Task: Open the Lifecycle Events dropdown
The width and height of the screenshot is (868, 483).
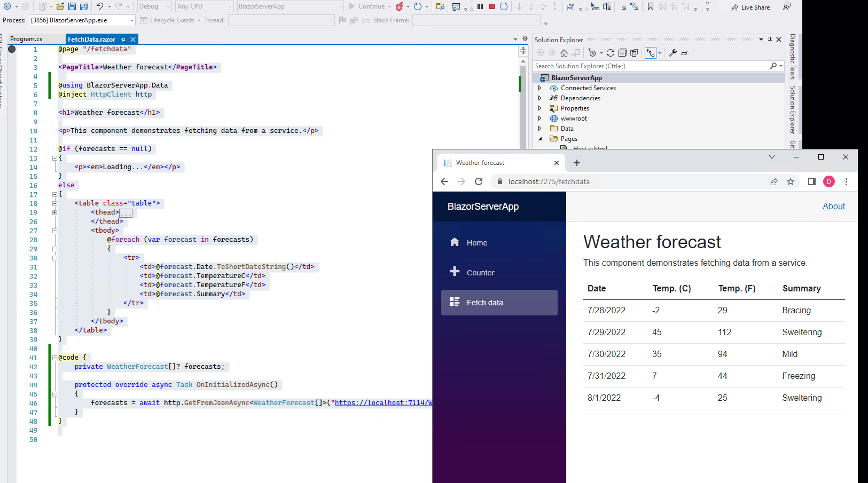Action: coord(170,20)
